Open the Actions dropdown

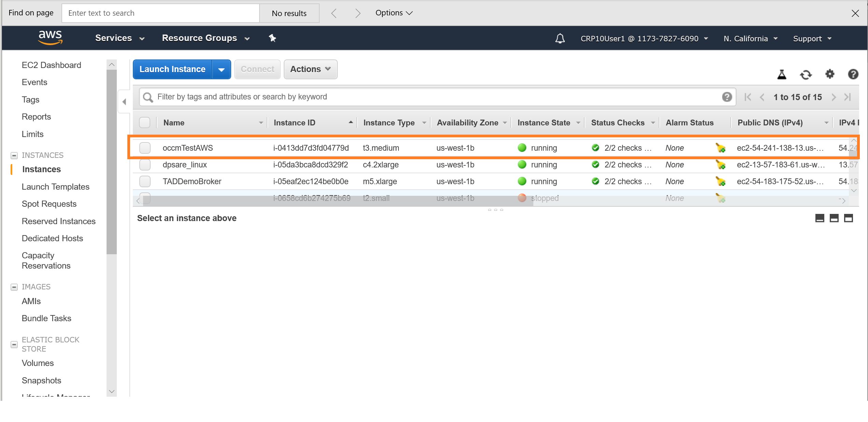[x=310, y=69]
